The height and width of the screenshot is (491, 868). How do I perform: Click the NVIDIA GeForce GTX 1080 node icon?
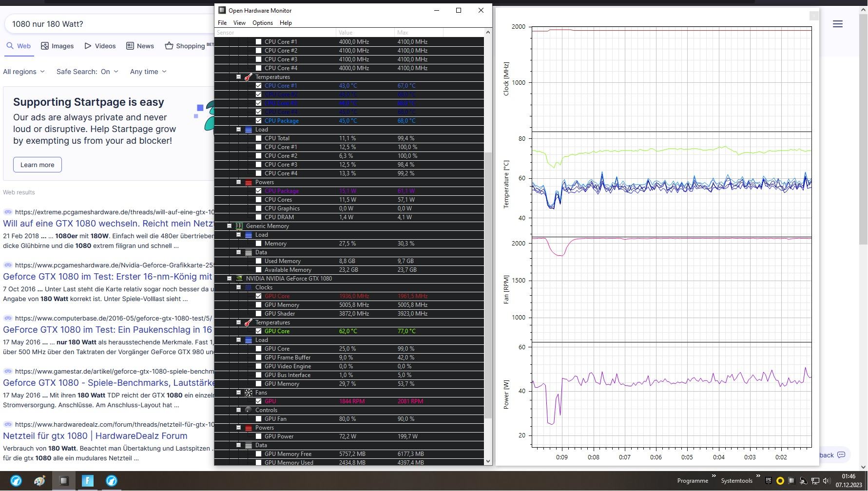[239, 279]
